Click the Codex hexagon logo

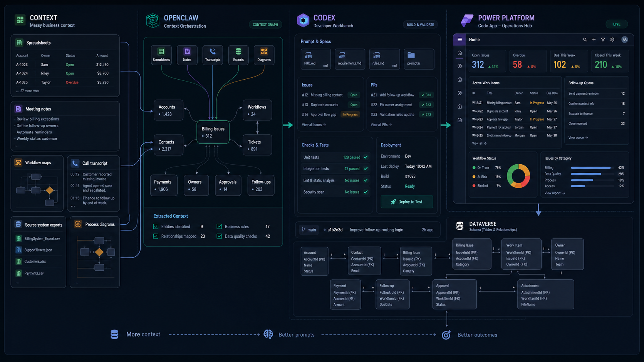click(x=303, y=20)
